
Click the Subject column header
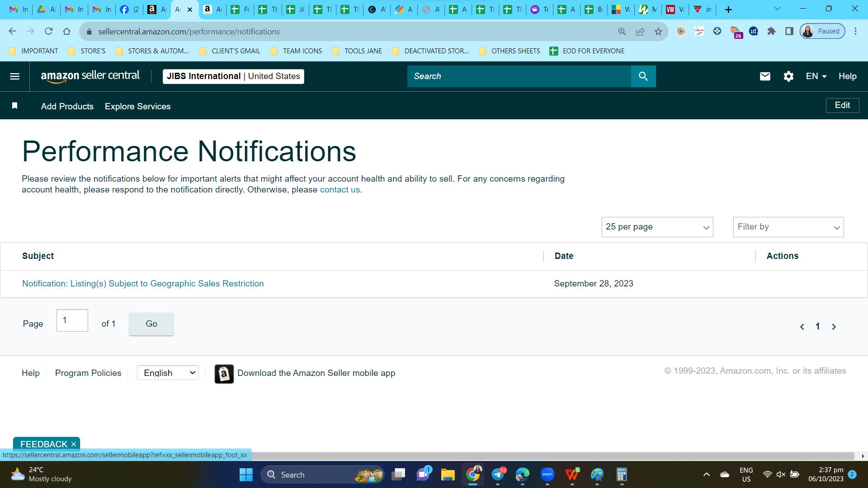click(x=38, y=256)
